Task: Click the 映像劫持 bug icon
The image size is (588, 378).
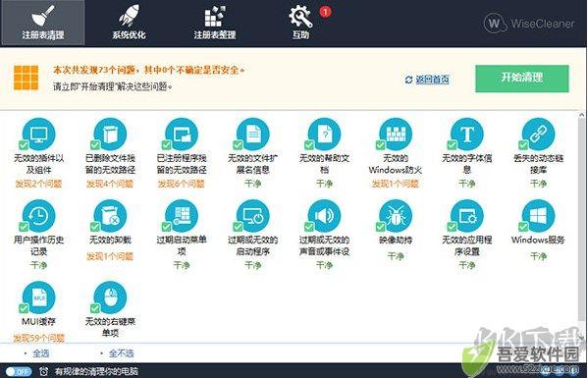Action: point(396,216)
